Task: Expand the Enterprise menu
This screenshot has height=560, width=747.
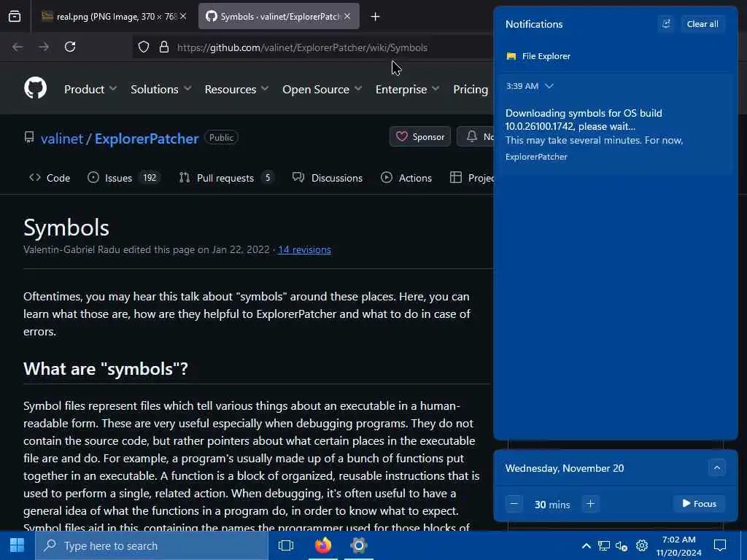Action: coord(407,89)
